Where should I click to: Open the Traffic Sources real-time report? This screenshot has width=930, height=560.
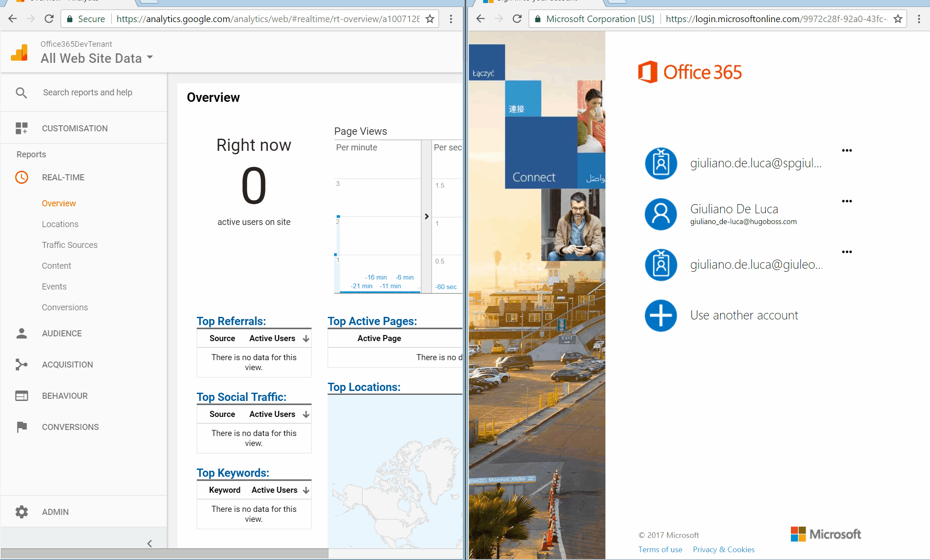coord(69,245)
